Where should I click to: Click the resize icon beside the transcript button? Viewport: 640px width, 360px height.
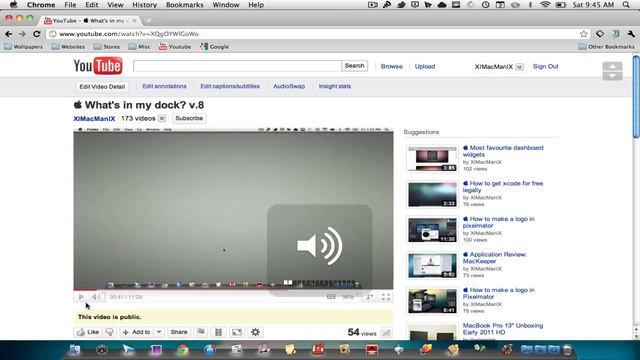pos(237,332)
